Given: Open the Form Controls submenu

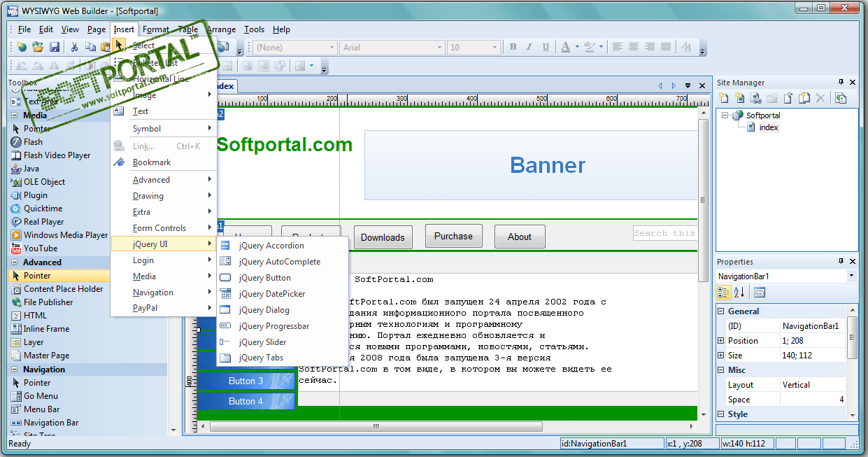Looking at the screenshot, I should [x=164, y=228].
